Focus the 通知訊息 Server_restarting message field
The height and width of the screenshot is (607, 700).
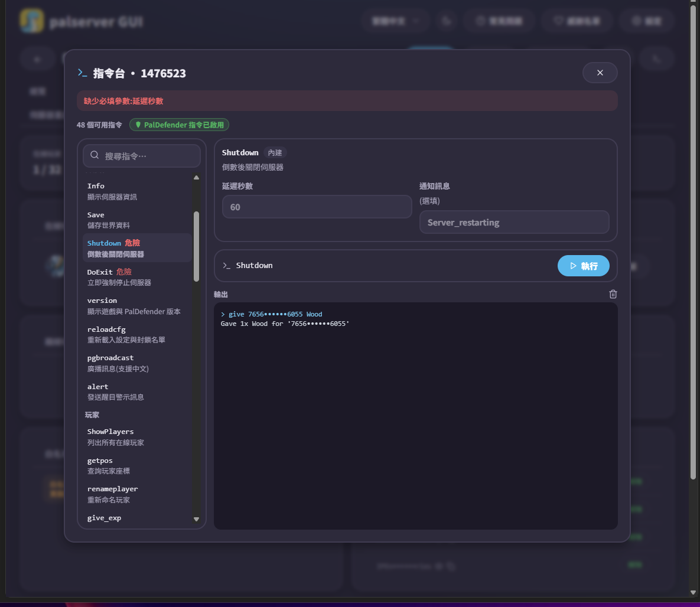point(515,222)
